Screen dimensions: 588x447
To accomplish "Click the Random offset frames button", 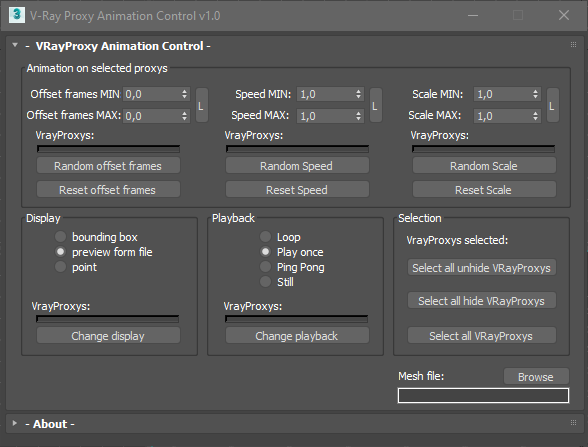I will pyautogui.click(x=108, y=165).
